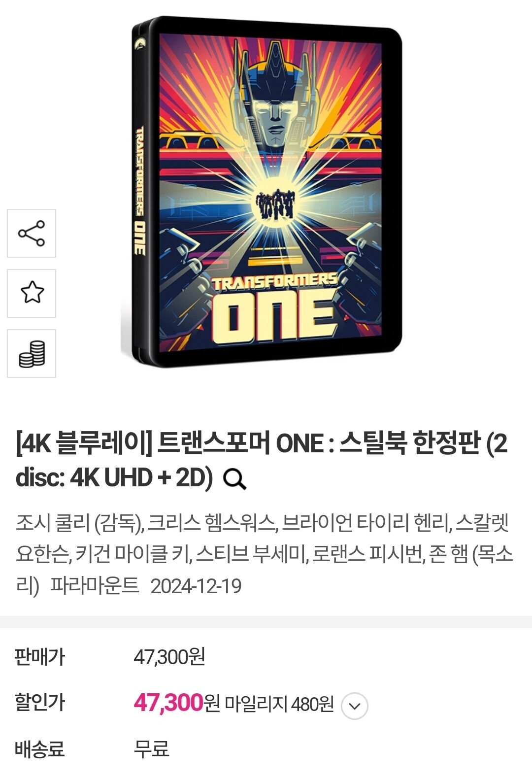Open 브라이언 타이리 헨리 link
The width and height of the screenshot is (532, 778).
pos(365,523)
